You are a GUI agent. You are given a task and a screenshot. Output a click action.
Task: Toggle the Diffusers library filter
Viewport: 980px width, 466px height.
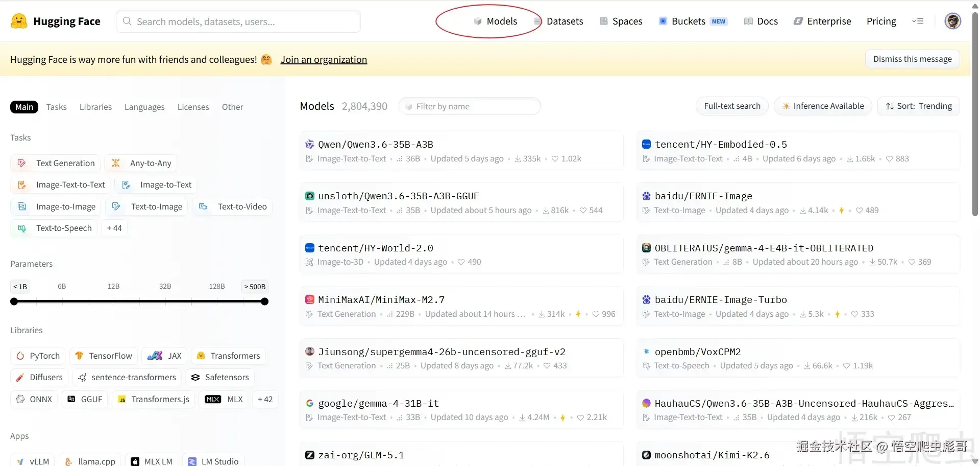click(39, 377)
